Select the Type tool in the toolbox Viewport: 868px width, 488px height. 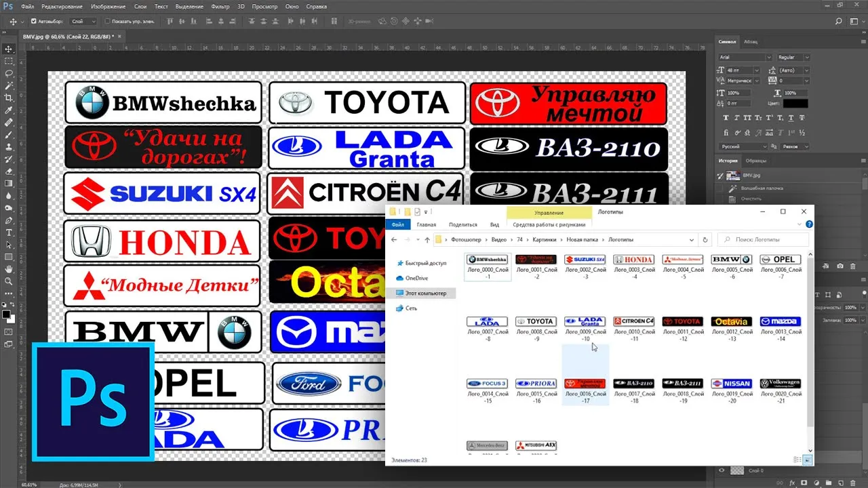coord(9,232)
